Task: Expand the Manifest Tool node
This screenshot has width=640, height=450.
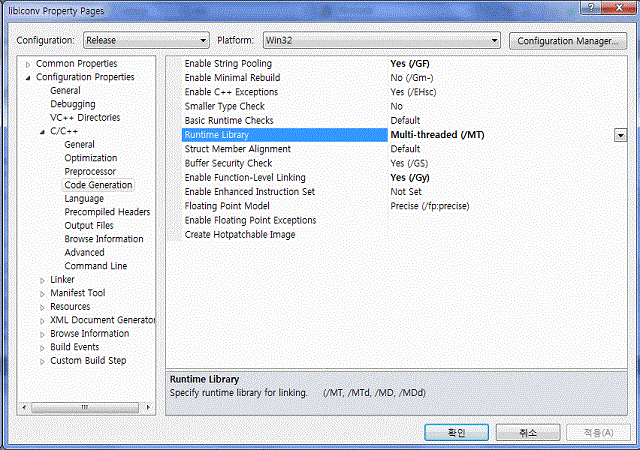Action: click(42, 294)
